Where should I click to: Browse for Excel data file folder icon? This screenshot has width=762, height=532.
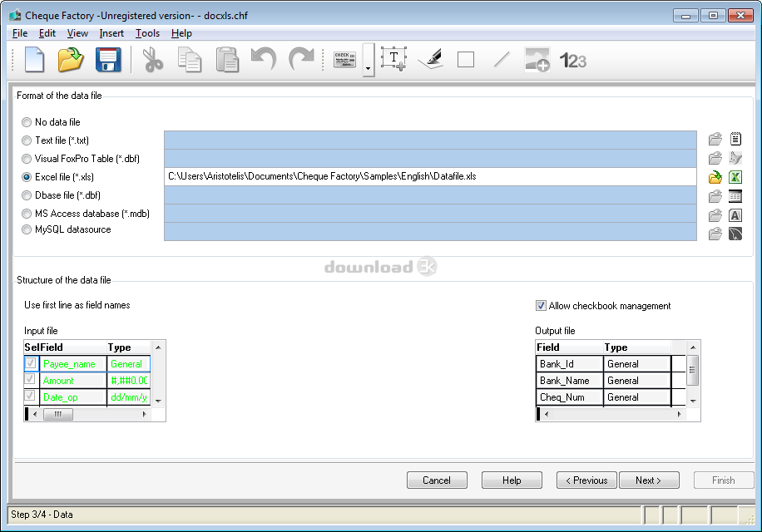click(x=715, y=177)
